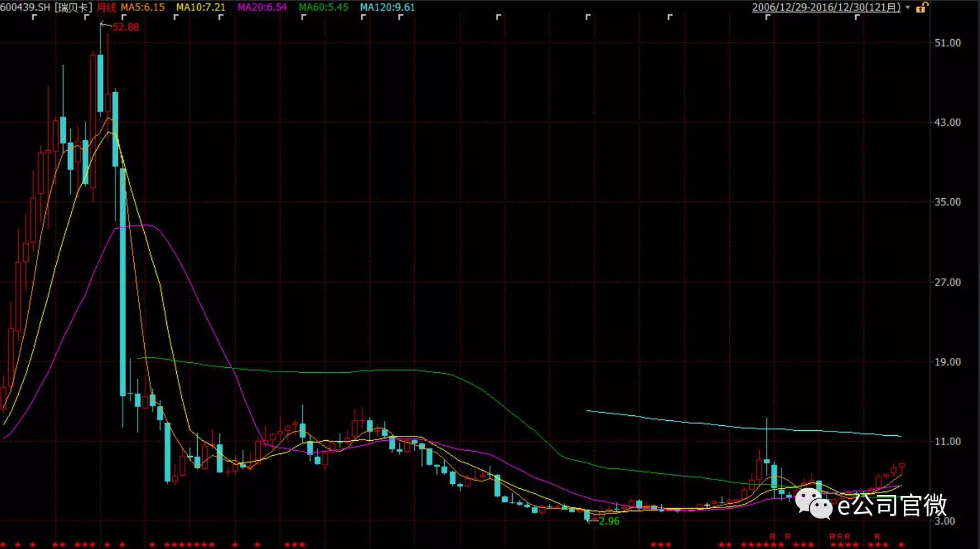Screen dimensions: 980x549
Task: Select the stock code 600439.SH
Action: click(x=25, y=7)
